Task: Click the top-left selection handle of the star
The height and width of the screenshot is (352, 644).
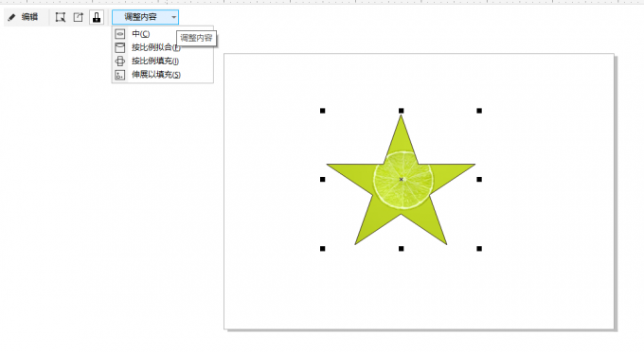Action: [x=322, y=111]
